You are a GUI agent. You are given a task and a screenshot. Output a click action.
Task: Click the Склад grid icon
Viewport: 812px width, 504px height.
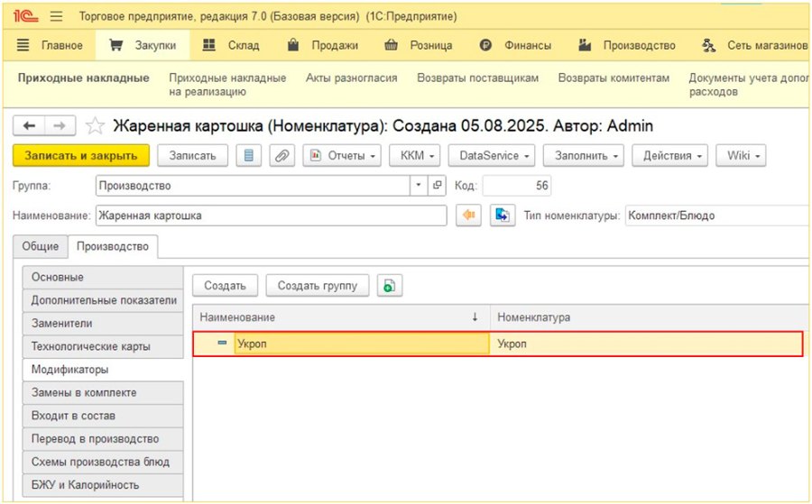click(x=208, y=45)
